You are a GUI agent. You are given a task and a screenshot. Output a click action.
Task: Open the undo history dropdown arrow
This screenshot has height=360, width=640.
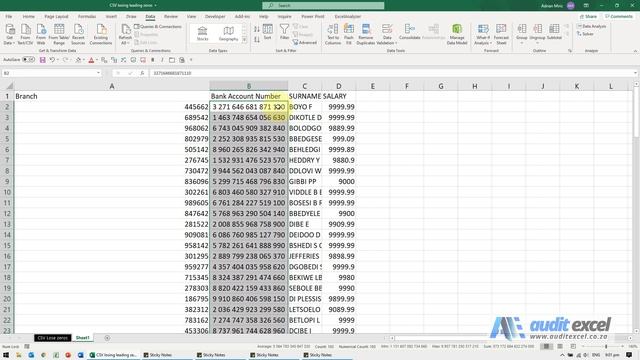58,60
